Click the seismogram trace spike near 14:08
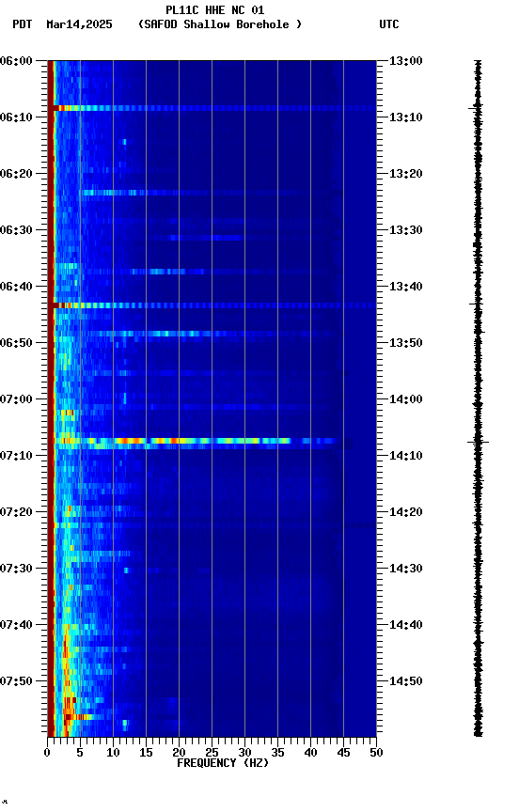Screen dimensions: 519x812 pos(478,442)
